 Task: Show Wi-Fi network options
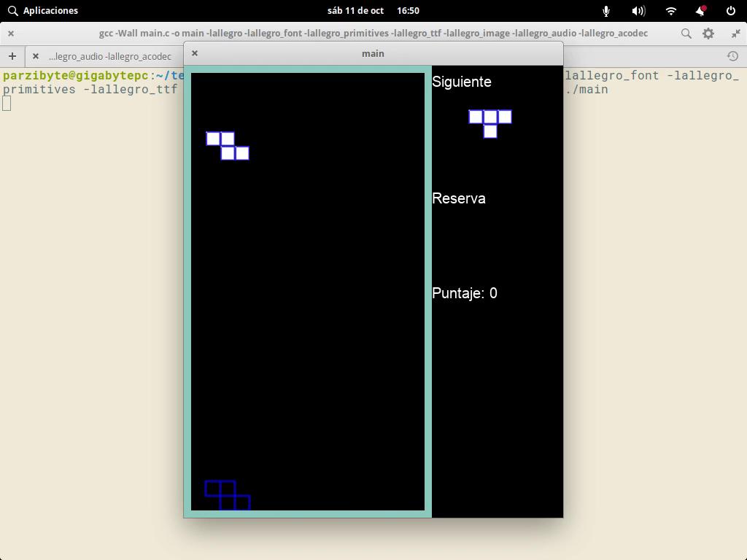[671, 11]
